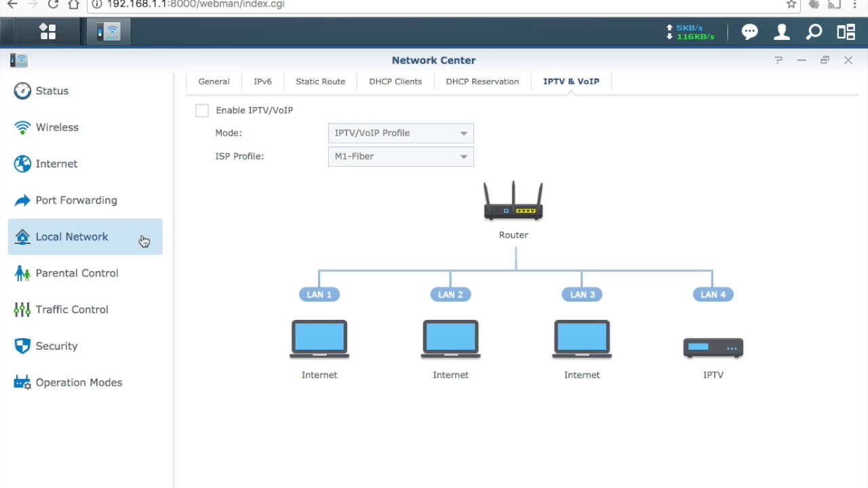This screenshot has width=868, height=488.
Task: Click the Wireless wifi icon
Action: (x=22, y=127)
